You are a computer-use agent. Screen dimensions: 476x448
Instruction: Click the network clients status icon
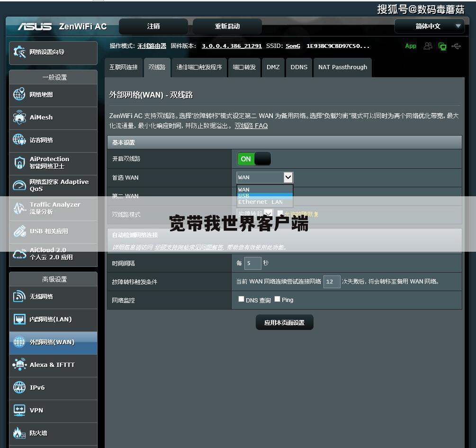(442, 46)
